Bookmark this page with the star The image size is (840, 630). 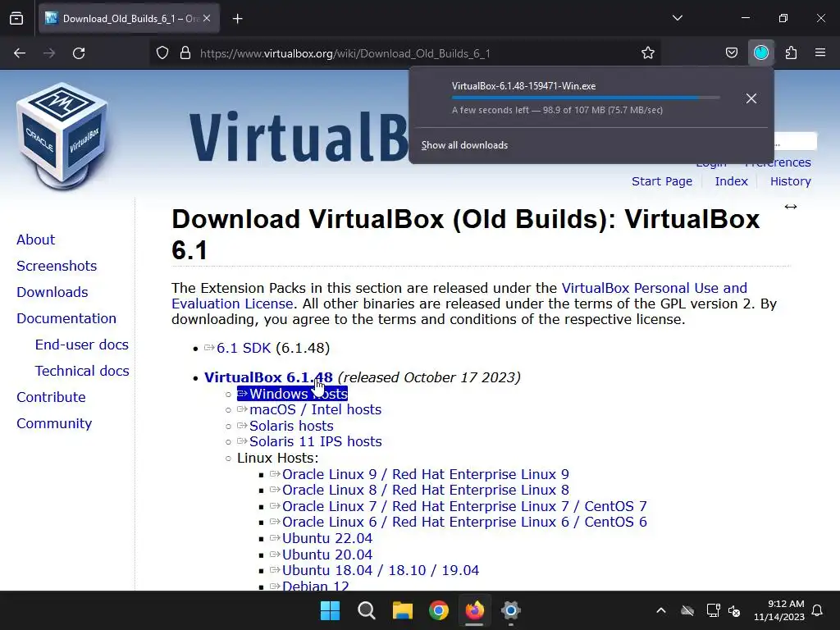point(648,53)
